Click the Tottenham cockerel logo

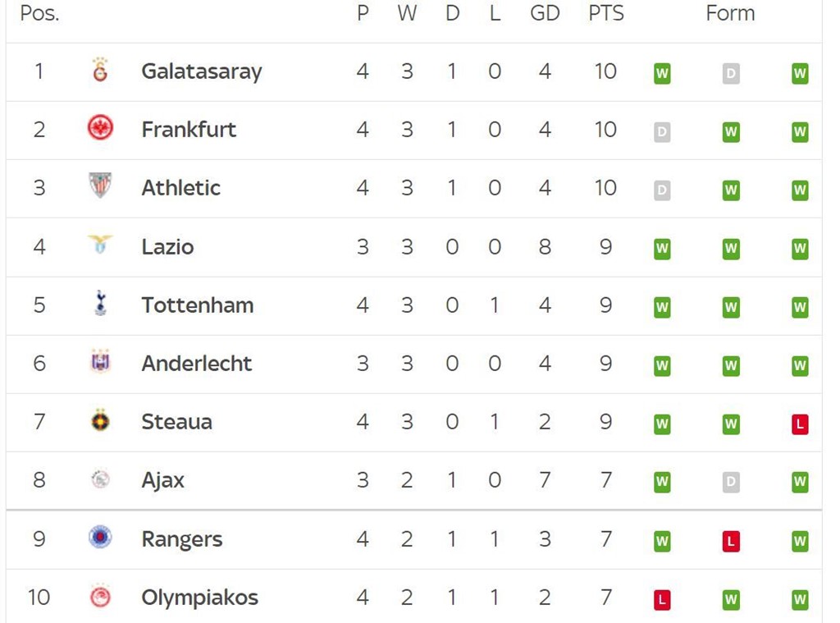coord(100,303)
